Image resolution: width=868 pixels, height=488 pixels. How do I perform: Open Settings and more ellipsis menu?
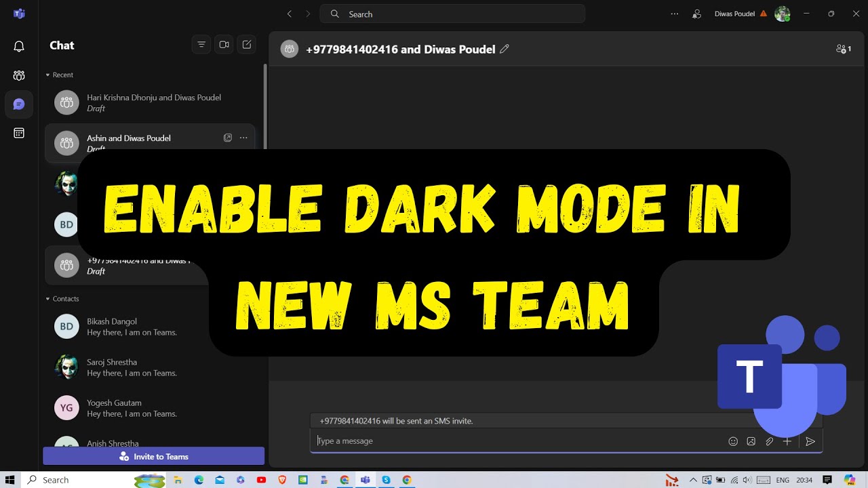[674, 14]
